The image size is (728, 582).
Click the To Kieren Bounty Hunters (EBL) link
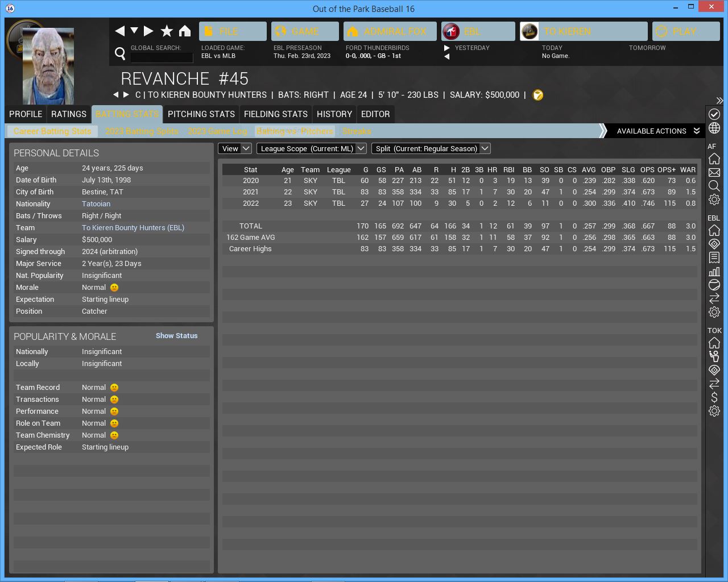point(133,228)
